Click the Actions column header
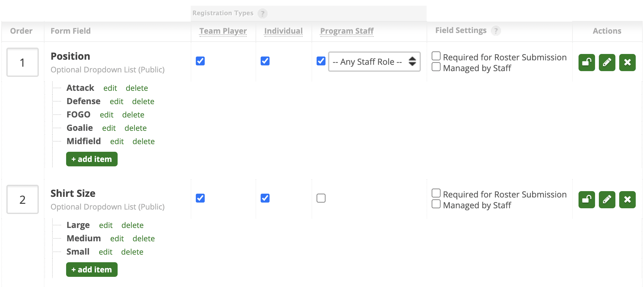Image resolution: width=644 pixels, height=287 pixels. pos(607,31)
